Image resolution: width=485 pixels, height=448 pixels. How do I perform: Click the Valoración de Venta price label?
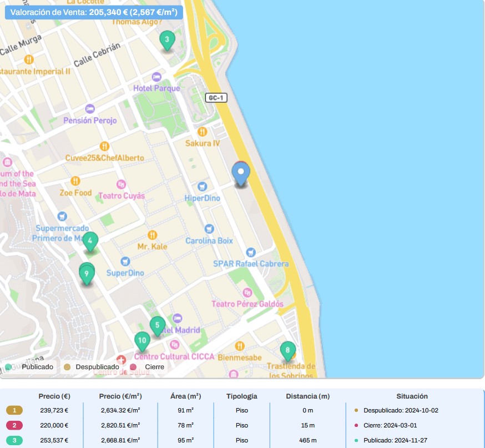(x=94, y=12)
